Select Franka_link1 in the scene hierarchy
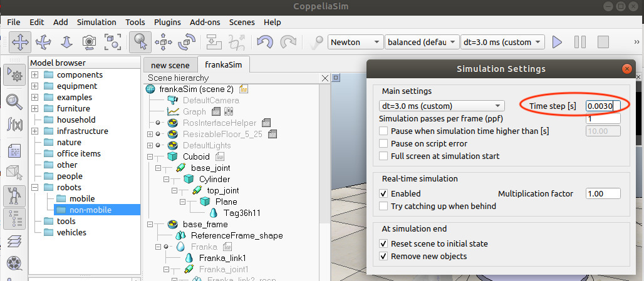This screenshot has height=281, width=644. click(x=222, y=258)
